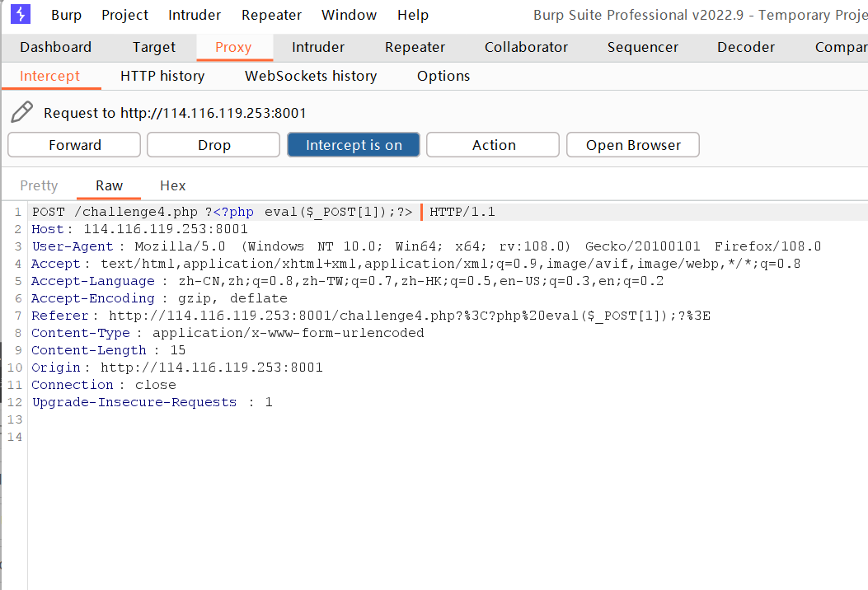Click the Referer header line
This screenshot has width=868, height=590.
(371, 316)
